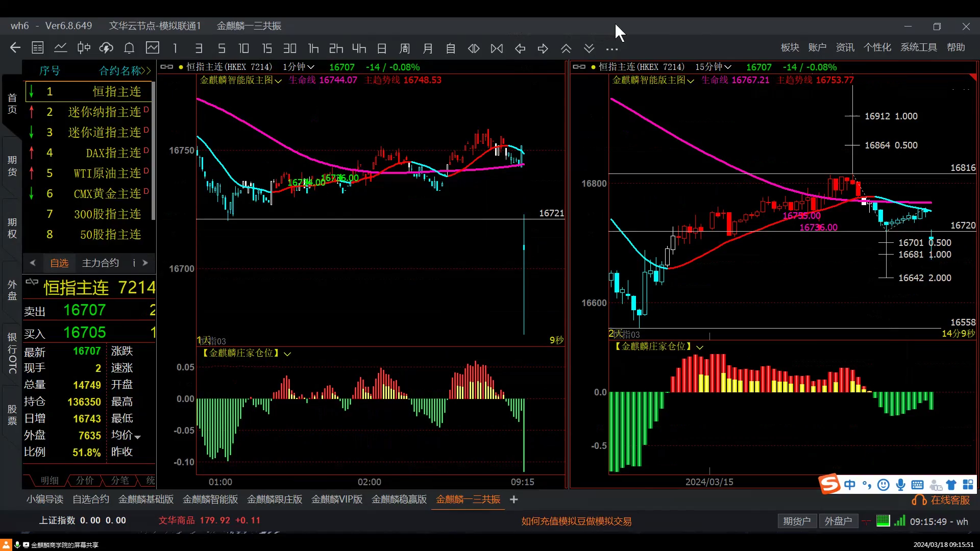Click the compress chart horizontally icon
980x551 pixels.
497,48
